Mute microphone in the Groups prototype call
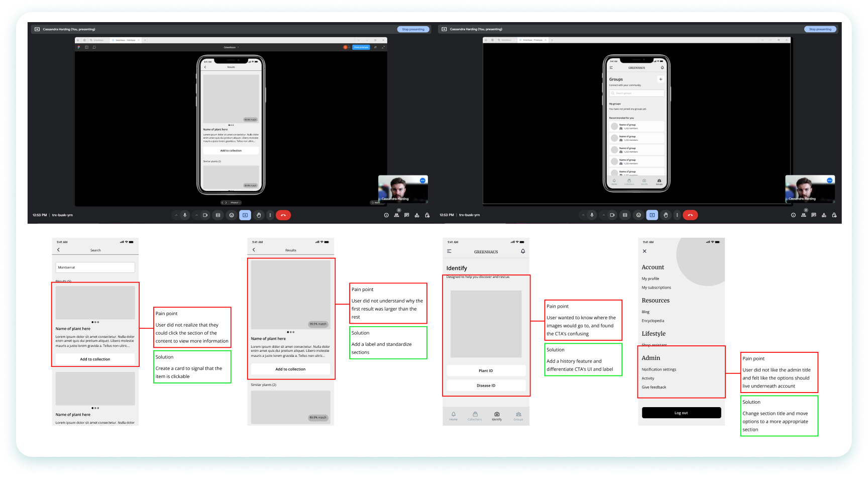Screen dimensions: 868x477 click(592, 215)
